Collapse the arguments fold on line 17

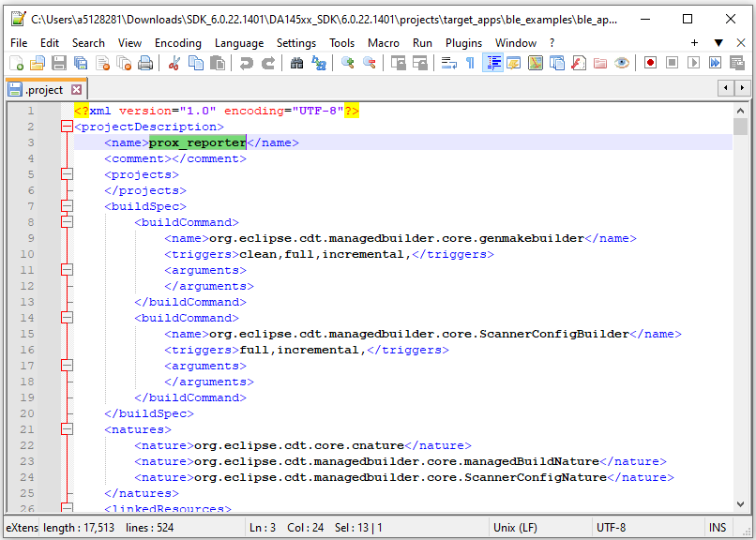point(67,366)
